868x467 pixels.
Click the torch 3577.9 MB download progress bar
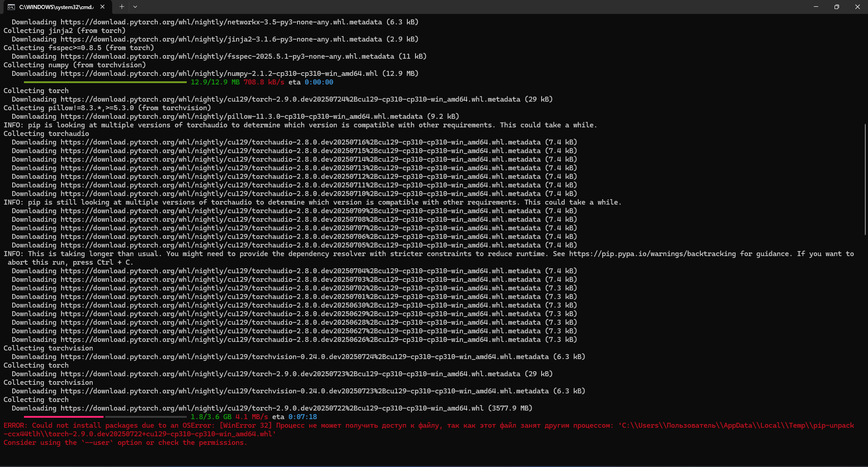[105, 417]
